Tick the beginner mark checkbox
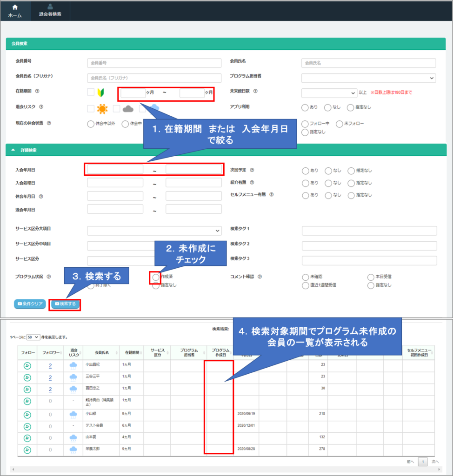453x476 pixels. point(91,93)
